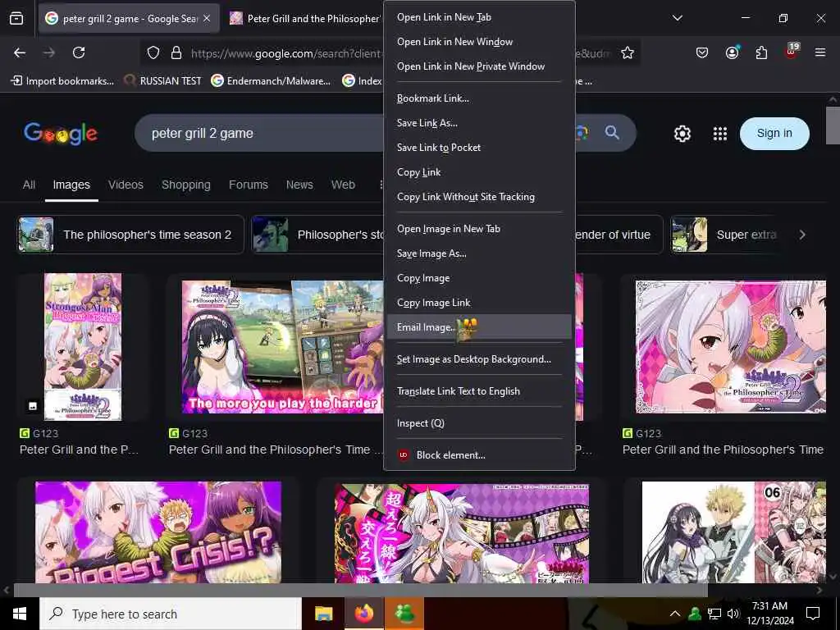
Task: Choose Open Link in New Window
Action: click(x=479, y=42)
